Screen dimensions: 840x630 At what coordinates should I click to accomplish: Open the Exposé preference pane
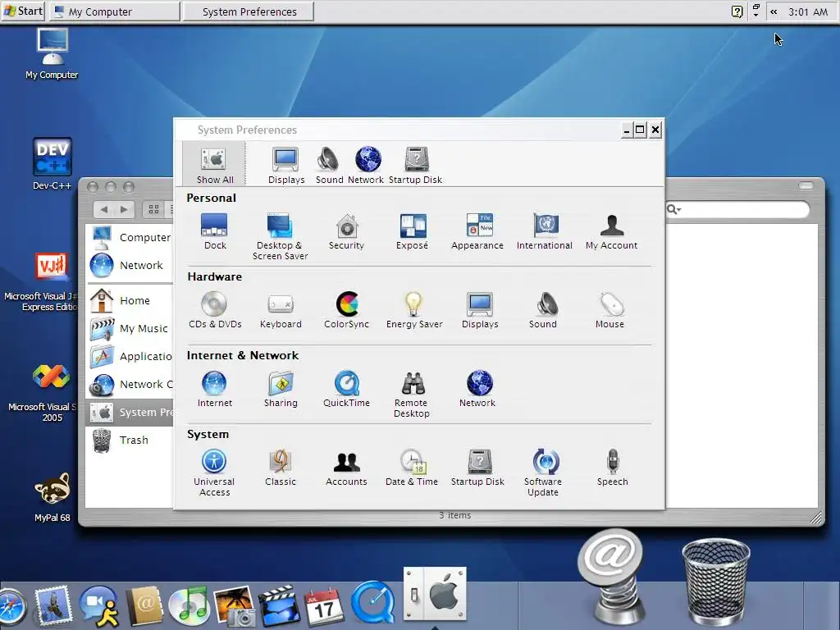point(412,231)
